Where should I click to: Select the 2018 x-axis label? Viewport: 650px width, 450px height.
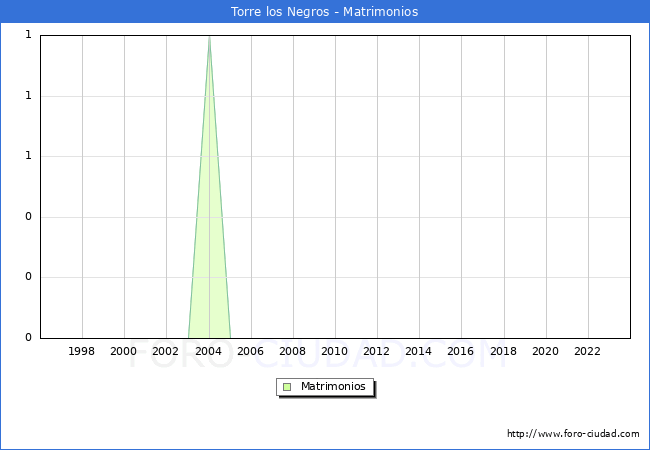[x=503, y=351]
